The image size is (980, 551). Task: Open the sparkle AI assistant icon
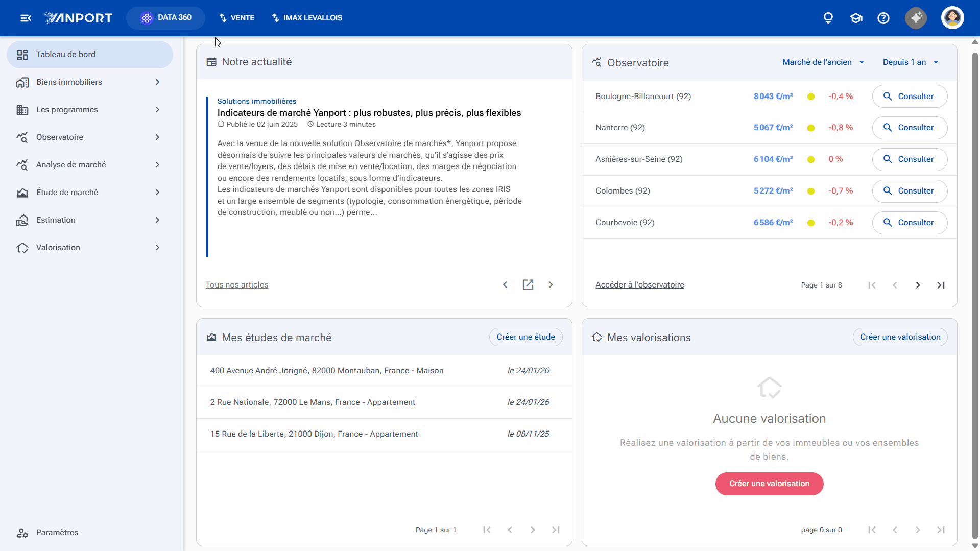click(x=916, y=18)
